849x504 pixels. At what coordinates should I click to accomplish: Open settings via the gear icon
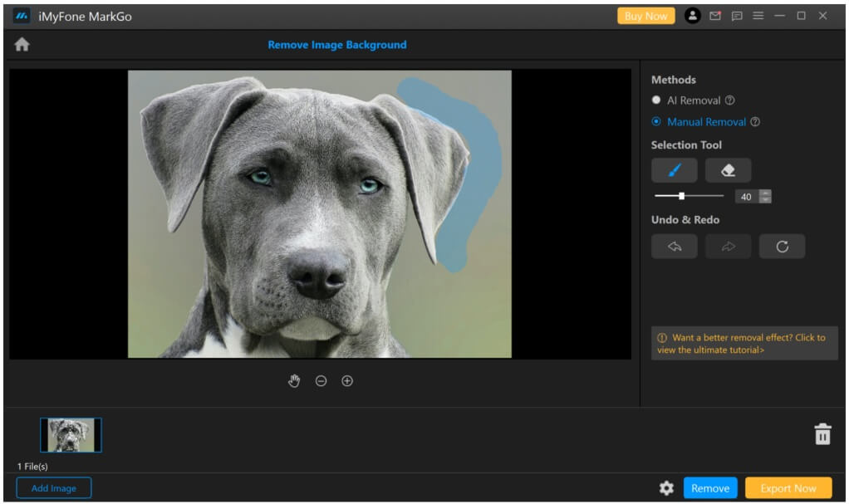point(666,488)
